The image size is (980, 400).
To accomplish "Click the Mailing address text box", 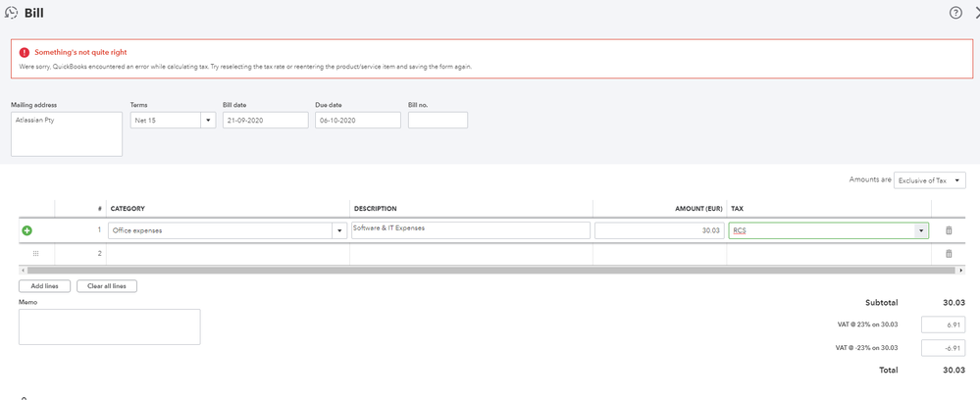I will 66,133.
